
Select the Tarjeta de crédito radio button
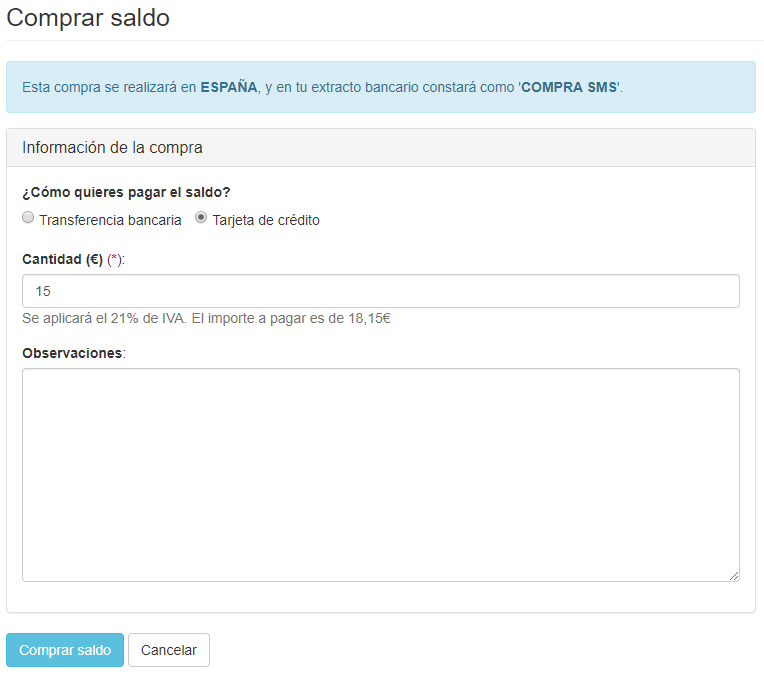click(201, 218)
